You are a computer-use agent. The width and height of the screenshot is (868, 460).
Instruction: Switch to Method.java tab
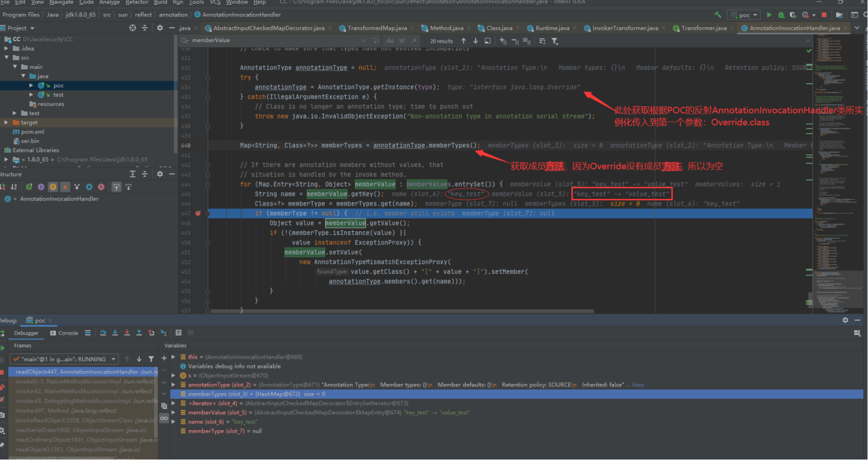pos(446,28)
